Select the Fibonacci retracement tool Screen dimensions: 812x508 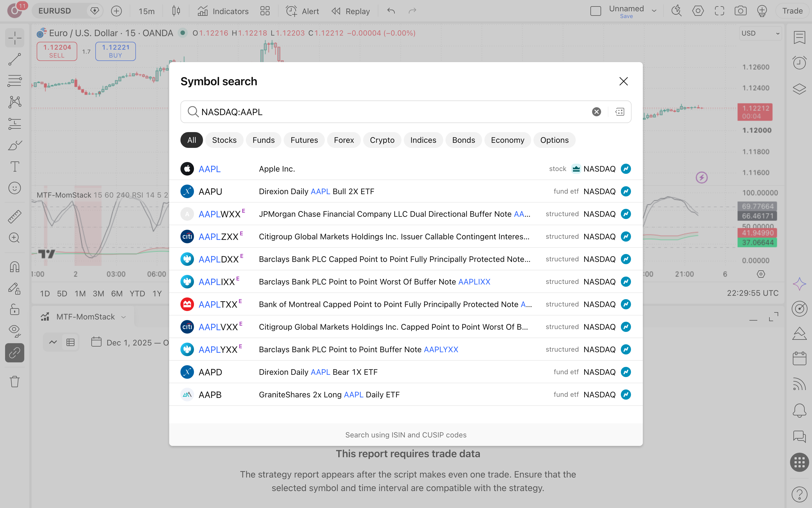15,81
